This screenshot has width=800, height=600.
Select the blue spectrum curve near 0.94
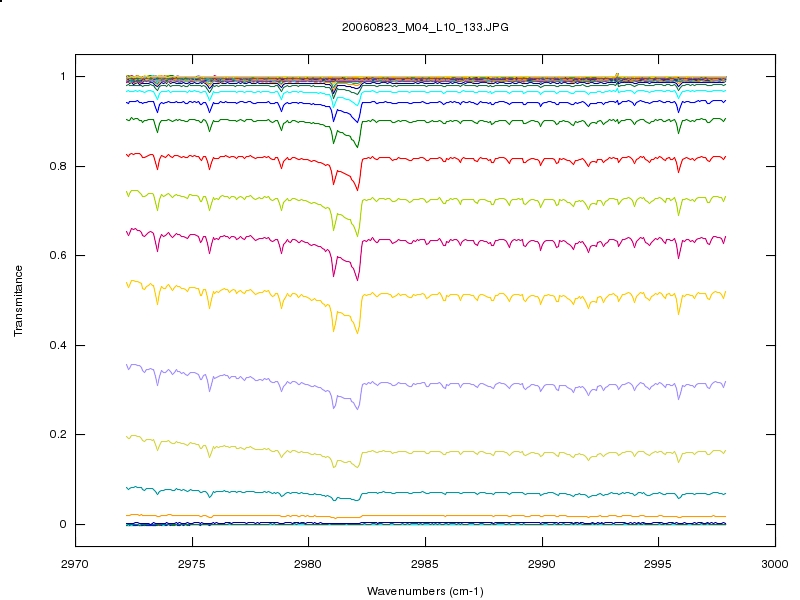426,103
